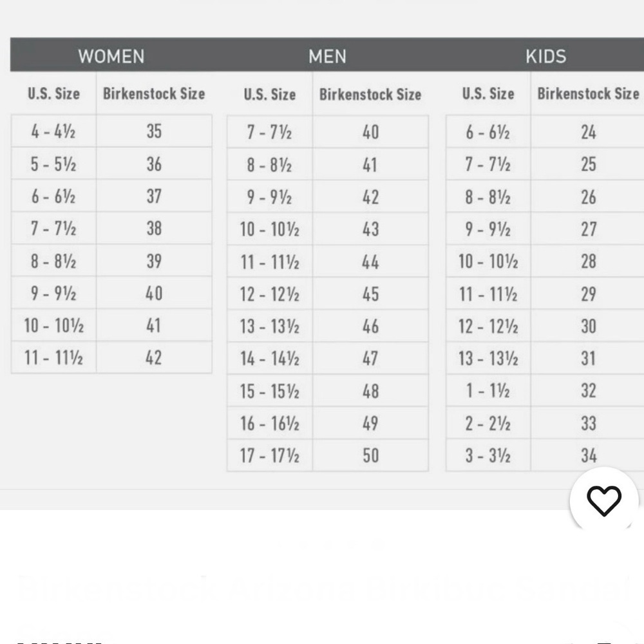Click women's "Birkenstock Size" column header

tap(154, 93)
